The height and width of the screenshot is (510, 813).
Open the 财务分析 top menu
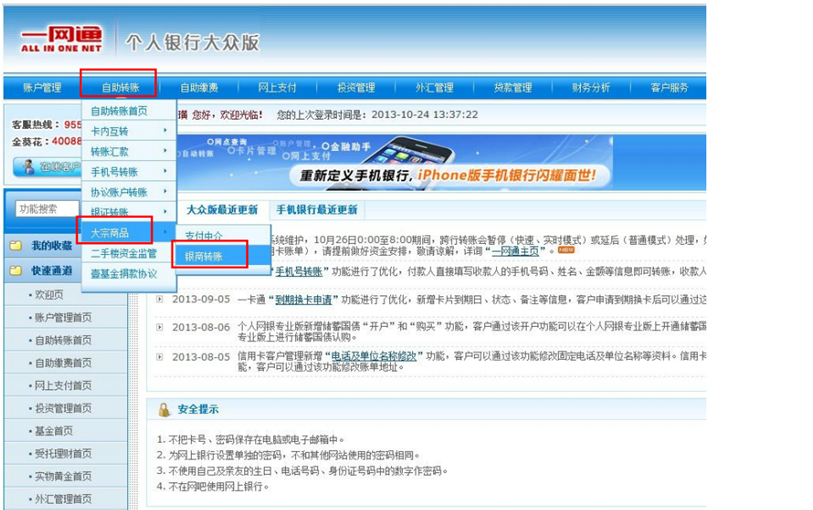coord(591,88)
